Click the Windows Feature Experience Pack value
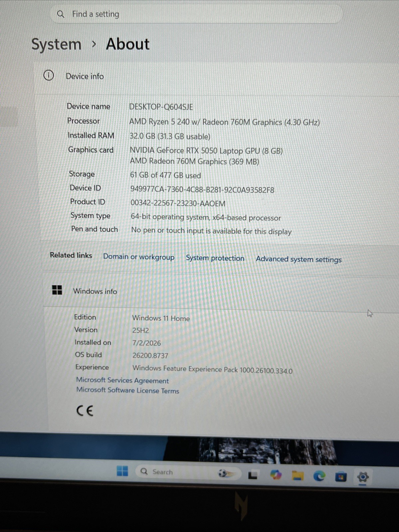The width and height of the screenshot is (399, 532). [213, 369]
